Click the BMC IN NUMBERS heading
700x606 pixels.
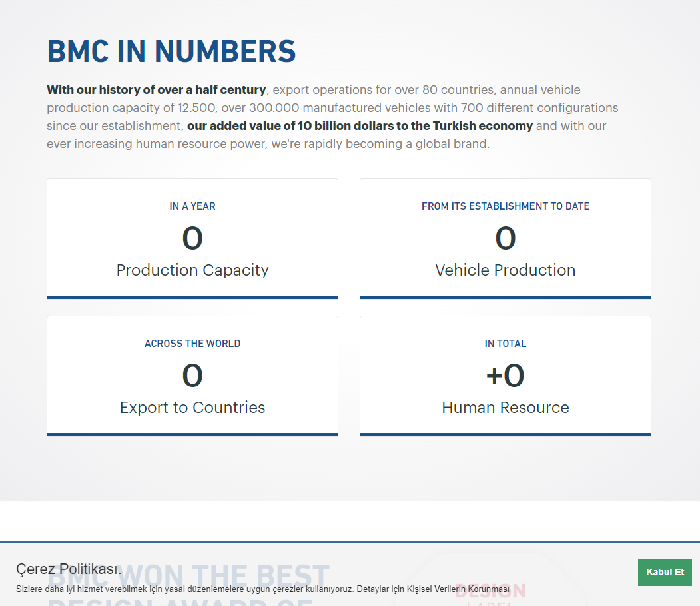[x=171, y=51]
